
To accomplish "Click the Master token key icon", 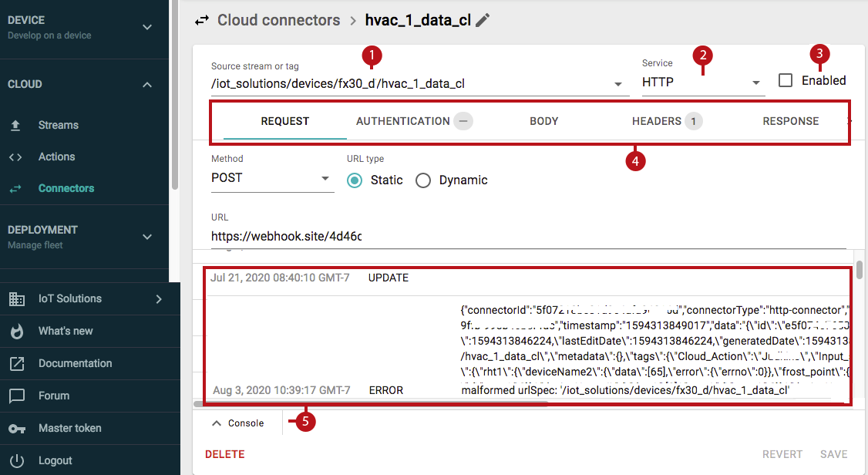I will pos(17,429).
